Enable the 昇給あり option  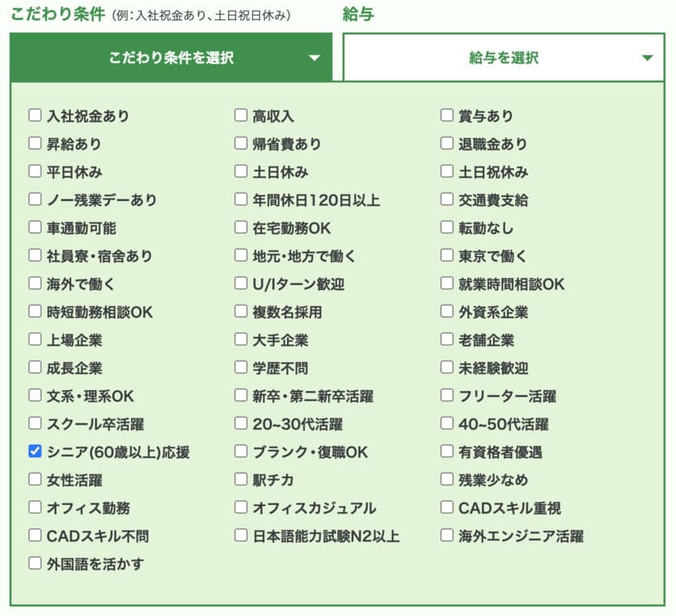click(x=35, y=143)
